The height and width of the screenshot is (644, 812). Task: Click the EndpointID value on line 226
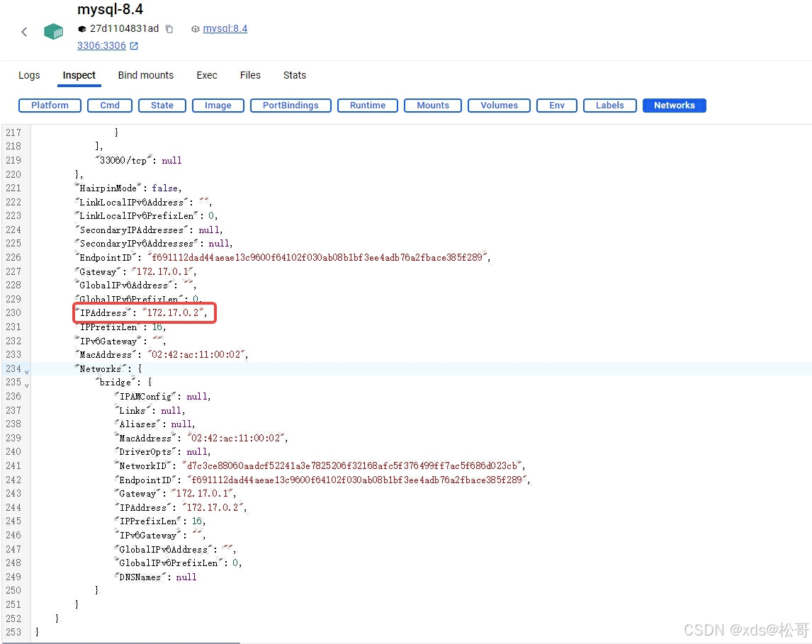tap(317, 257)
